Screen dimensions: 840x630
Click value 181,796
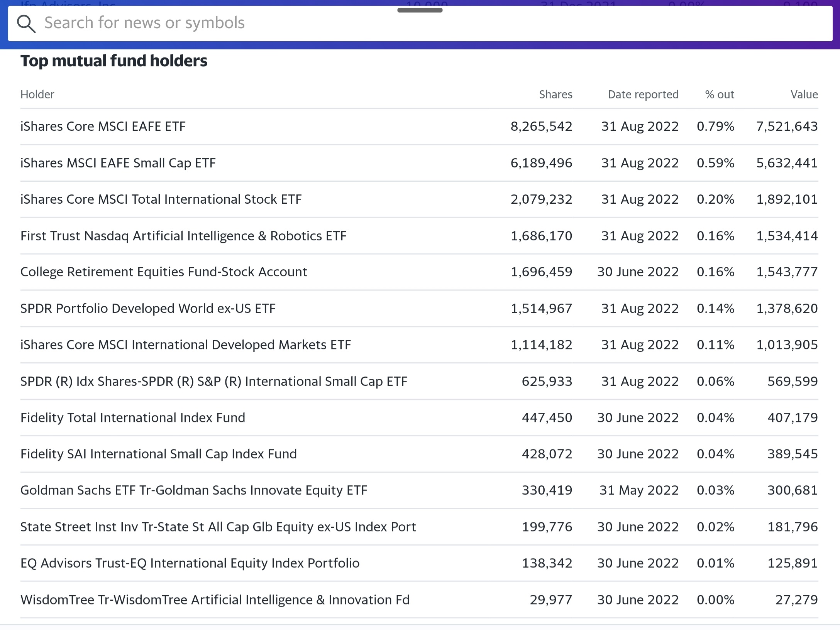coord(793,527)
